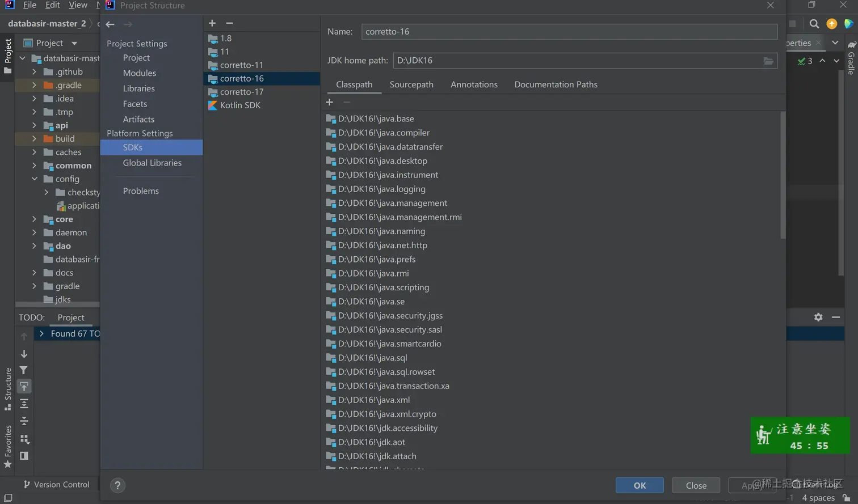Jump to previous highlighted error arrow
The image size is (858, 504).
point(822,61)
